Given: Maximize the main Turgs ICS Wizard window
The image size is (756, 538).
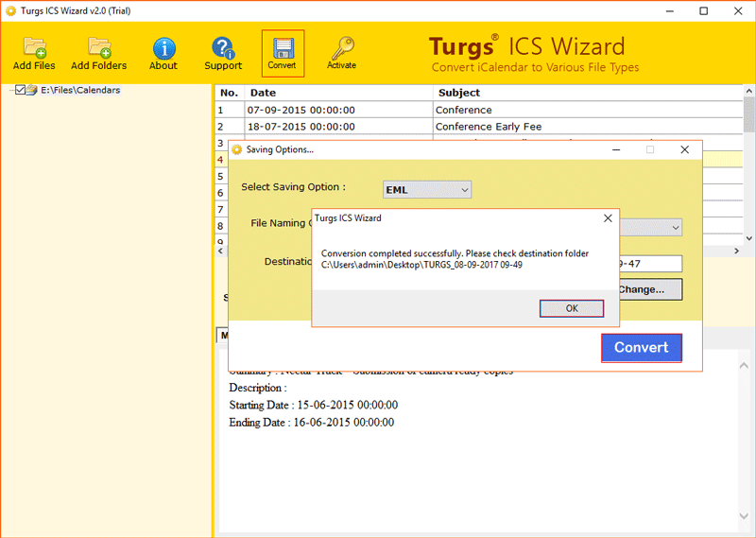Looking at the screenshot, I should (703, 10).
